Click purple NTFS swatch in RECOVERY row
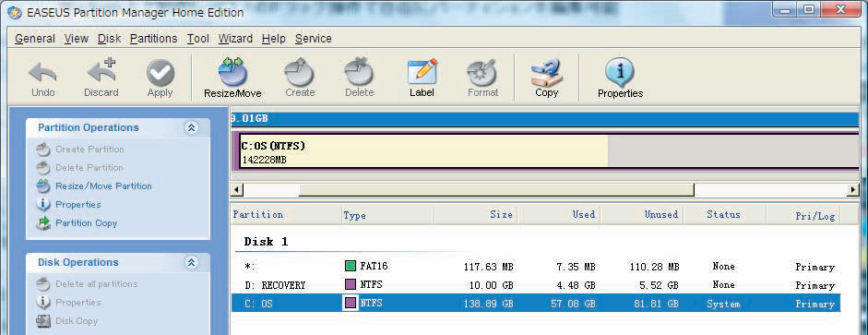 pos(350,284)
